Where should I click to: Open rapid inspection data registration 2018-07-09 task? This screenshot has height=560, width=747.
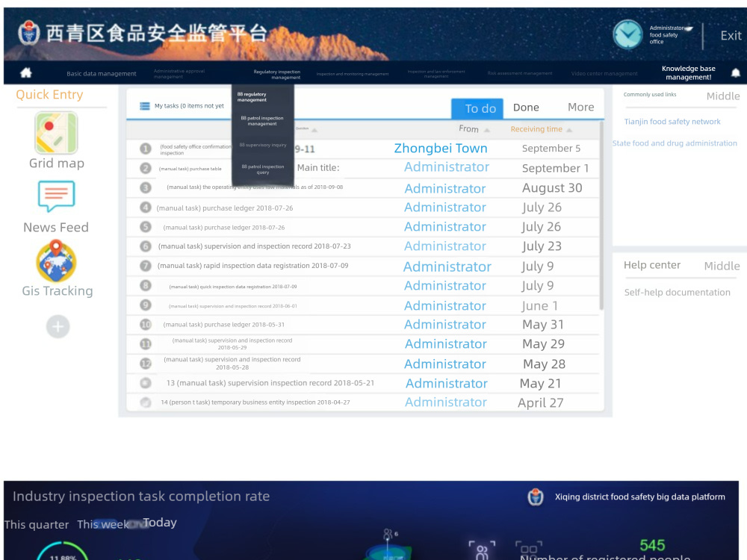252,266
